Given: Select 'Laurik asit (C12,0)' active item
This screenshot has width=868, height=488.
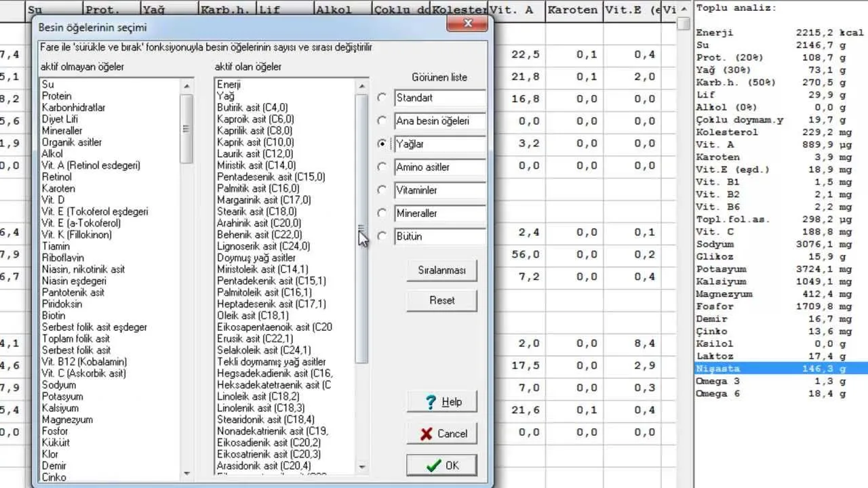Looking at the screenshot, I should pos(255,154).
